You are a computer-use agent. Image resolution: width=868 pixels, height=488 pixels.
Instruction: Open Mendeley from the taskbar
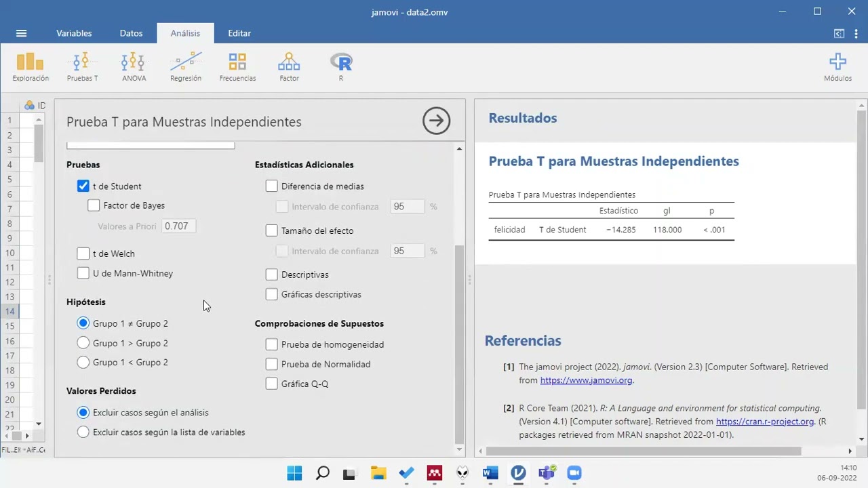coord(434,473)
